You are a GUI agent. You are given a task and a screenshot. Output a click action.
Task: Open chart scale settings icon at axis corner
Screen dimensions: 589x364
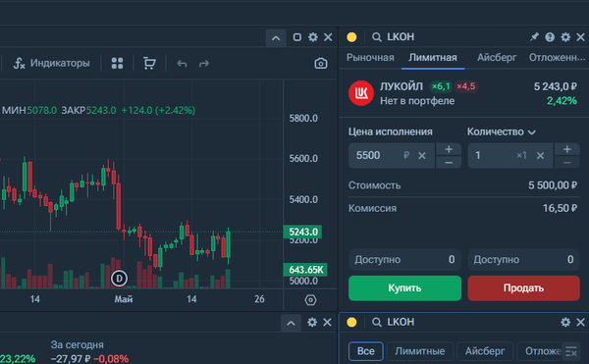310,300
